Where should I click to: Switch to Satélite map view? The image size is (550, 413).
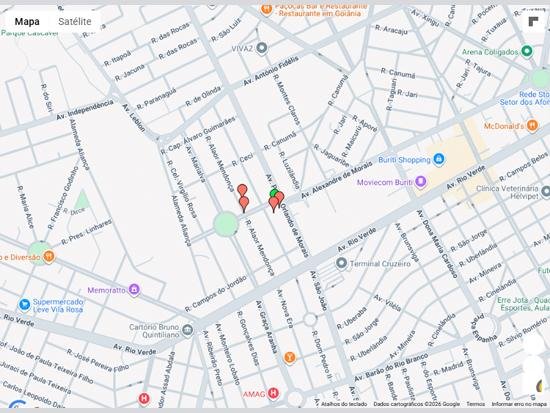pos(74,21)
